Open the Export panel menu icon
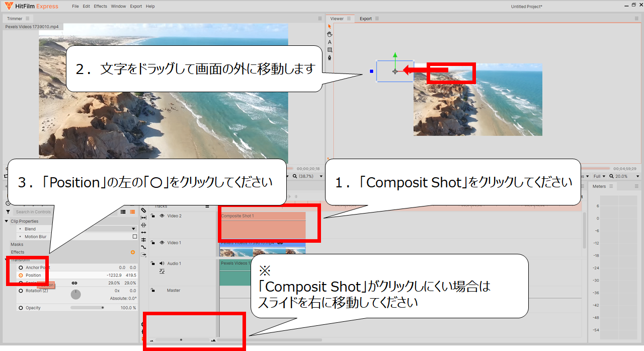 point(377,19)
